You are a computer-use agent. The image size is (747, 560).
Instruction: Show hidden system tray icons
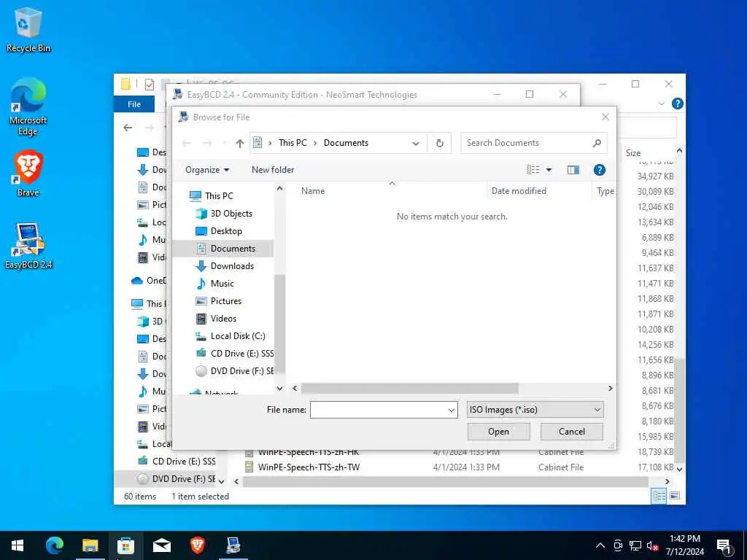click(x=600, y=545)
